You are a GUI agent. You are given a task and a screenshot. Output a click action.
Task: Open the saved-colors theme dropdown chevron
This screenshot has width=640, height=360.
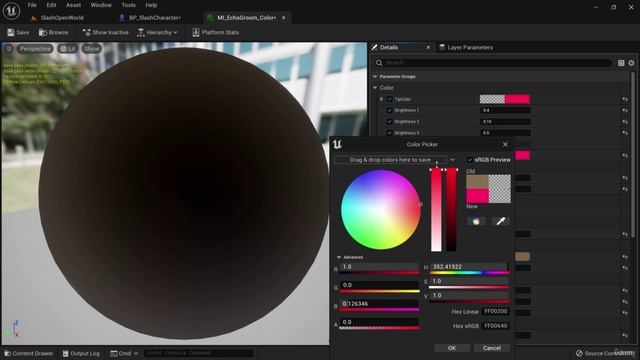click(453, 160)
